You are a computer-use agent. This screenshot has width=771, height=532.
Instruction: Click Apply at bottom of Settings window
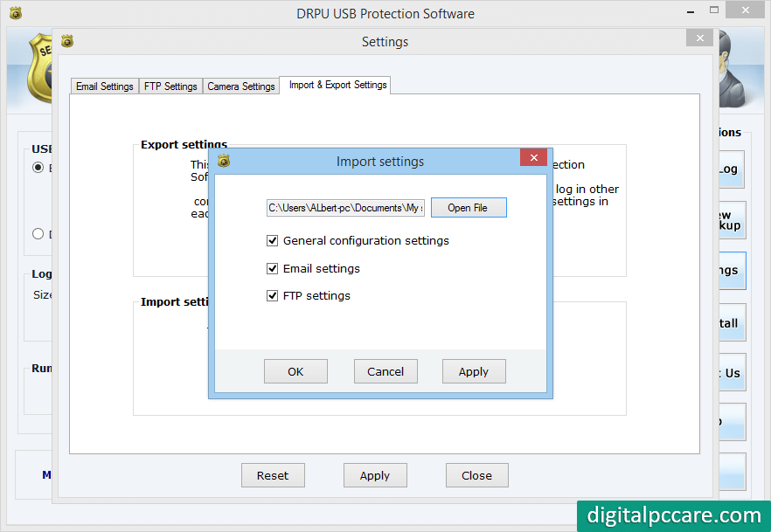[x=375, y=475]
